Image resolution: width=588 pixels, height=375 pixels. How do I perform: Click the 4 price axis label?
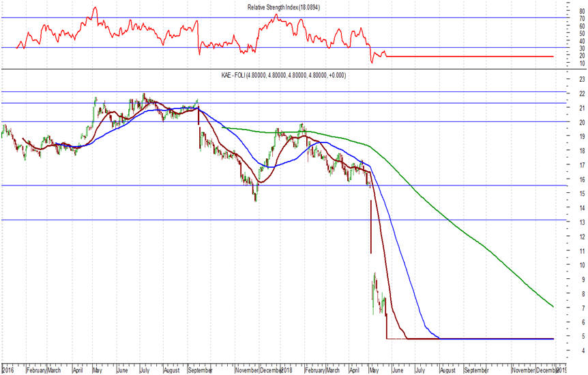pos(583,351)
